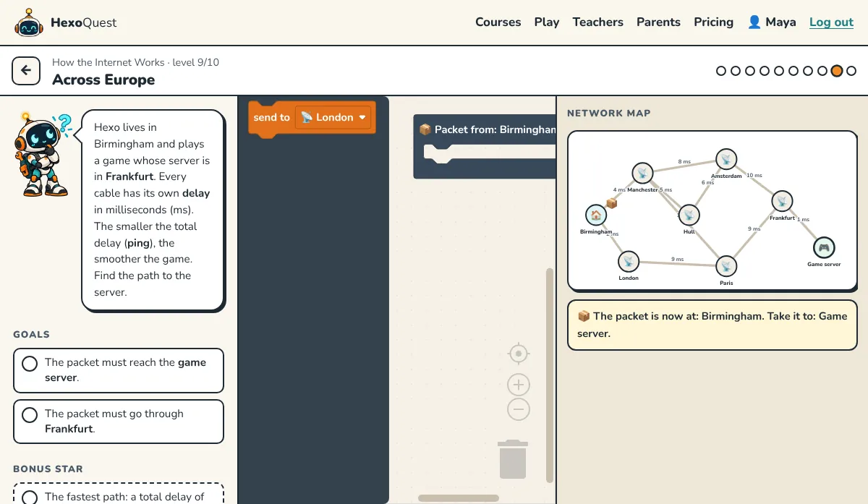Center the workspace with the crosshair icon
The image size is (868, 504).
point(519,354)
